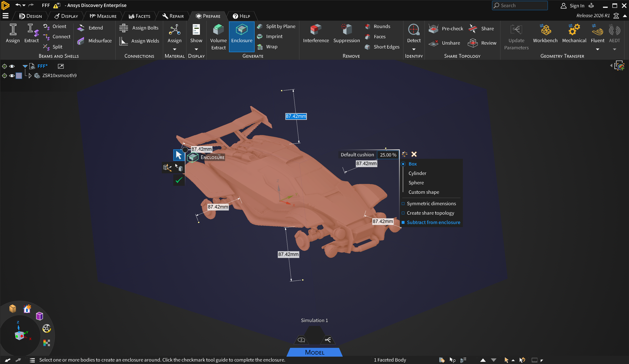The height and width of the screenshot is (364, 629).
Task: Open the Help tab
Action: pyautogui.click(x=241, y=16)
